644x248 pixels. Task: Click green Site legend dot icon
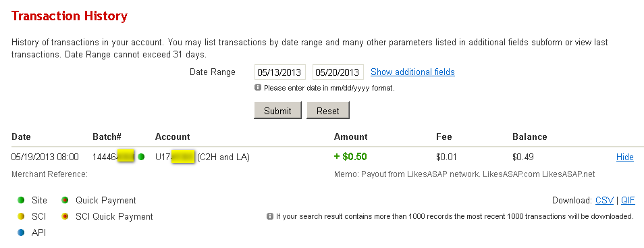[22, 200]
